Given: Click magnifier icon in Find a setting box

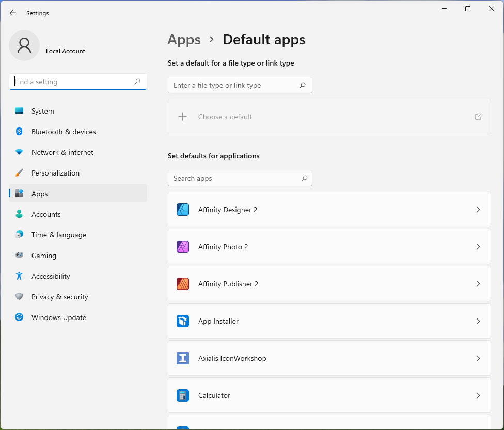Looking at the screenshot, I should [x=137, y=82].
